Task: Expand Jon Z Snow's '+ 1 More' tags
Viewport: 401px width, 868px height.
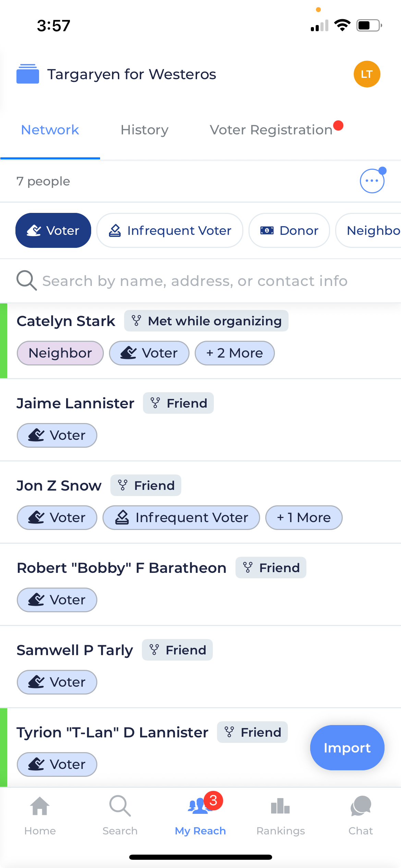Action: point(304,518)
